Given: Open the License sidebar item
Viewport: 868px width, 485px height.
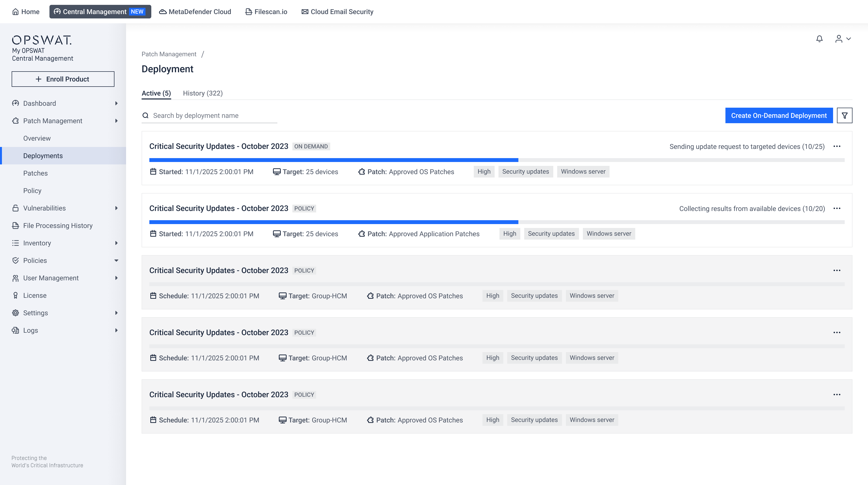Looking at the screenshot, I should point(35,295).
